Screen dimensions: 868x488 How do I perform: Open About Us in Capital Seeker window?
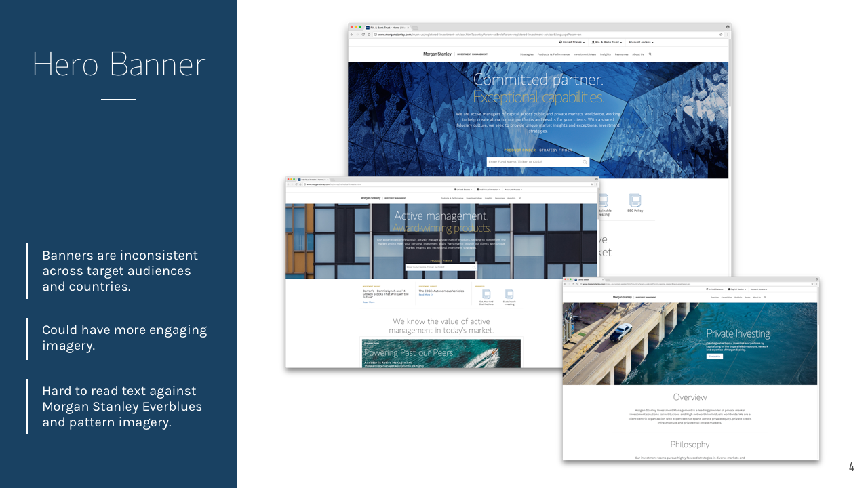[x=757, y=298]
